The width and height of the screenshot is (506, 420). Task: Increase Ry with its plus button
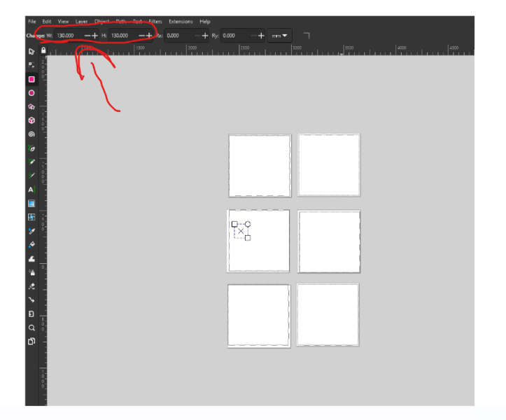261,36
